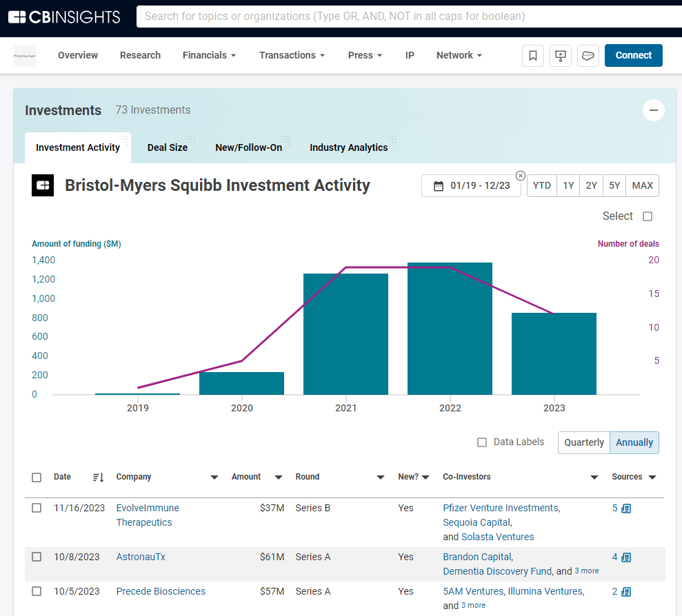Click the Connect button
Viewport: 682px width, 616px height.
tap(633, 56)
